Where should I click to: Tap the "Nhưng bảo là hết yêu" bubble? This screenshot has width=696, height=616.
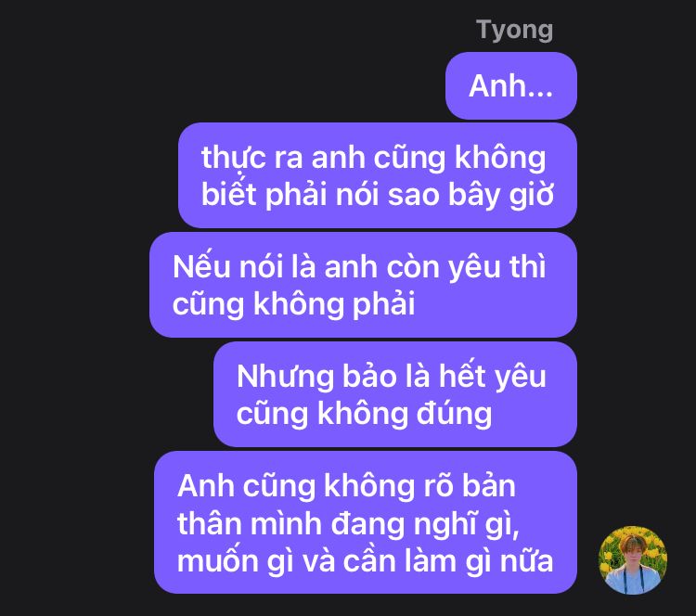pyautogui.click(x=395, y=394)
